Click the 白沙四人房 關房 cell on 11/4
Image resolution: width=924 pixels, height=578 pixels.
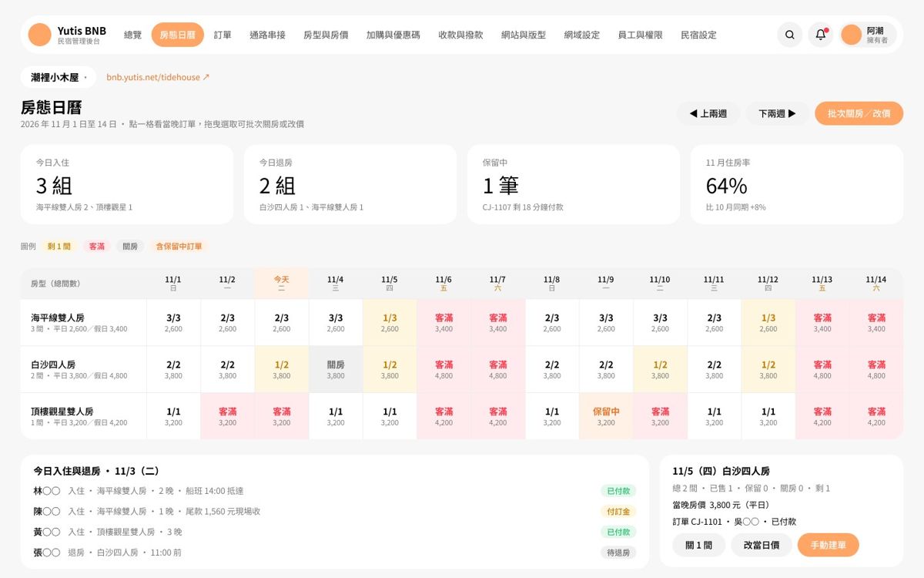coord(336,370)
